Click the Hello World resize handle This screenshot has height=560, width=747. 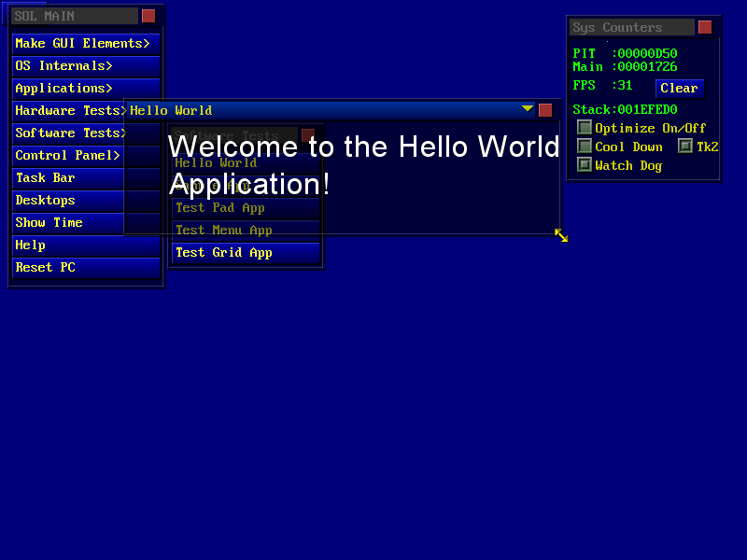coord(561,235)
